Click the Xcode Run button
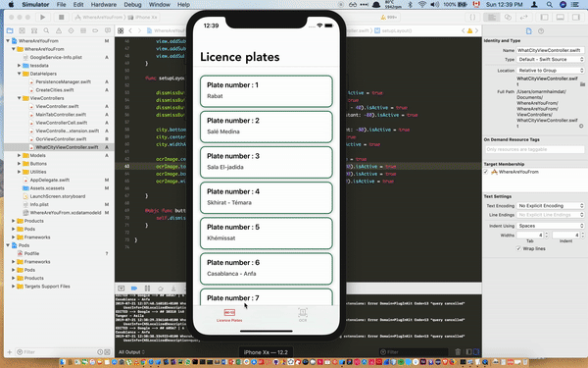The height and width of the screenshot is (368, 588). click(x=42, y=17)
